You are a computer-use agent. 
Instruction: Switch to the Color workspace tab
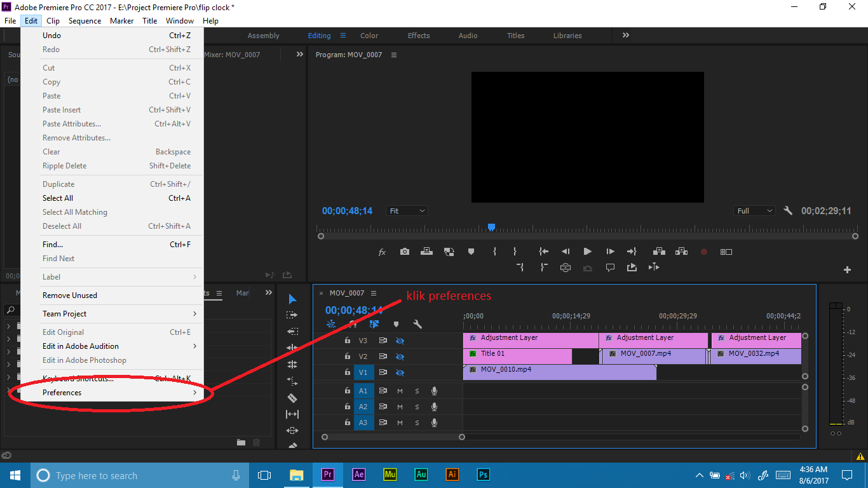[x=369, y=36]
